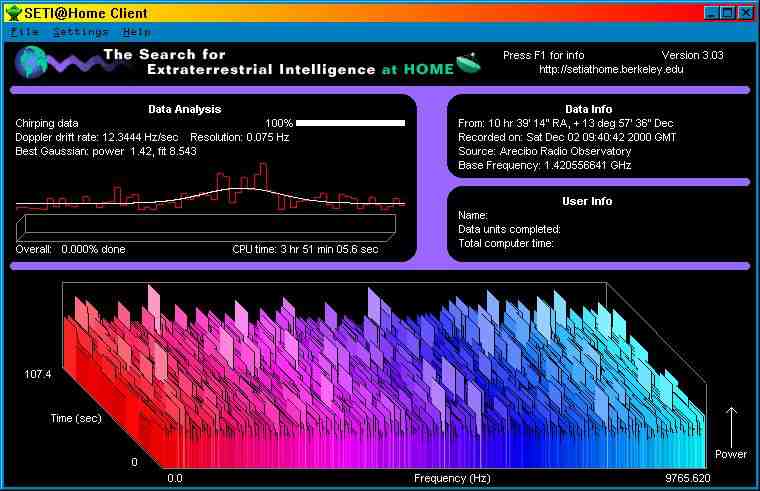760x491 pixels.
Task: Open the Help menu
Action: click(136, 32)
